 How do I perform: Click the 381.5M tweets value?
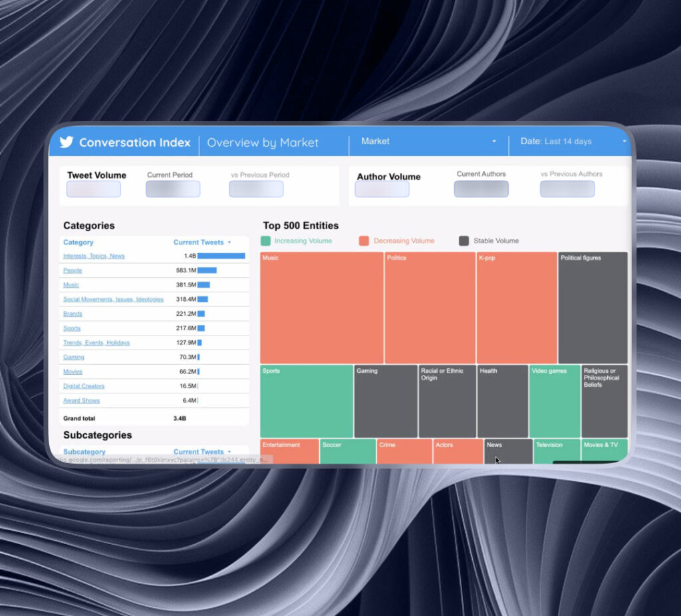click(186, 285)
